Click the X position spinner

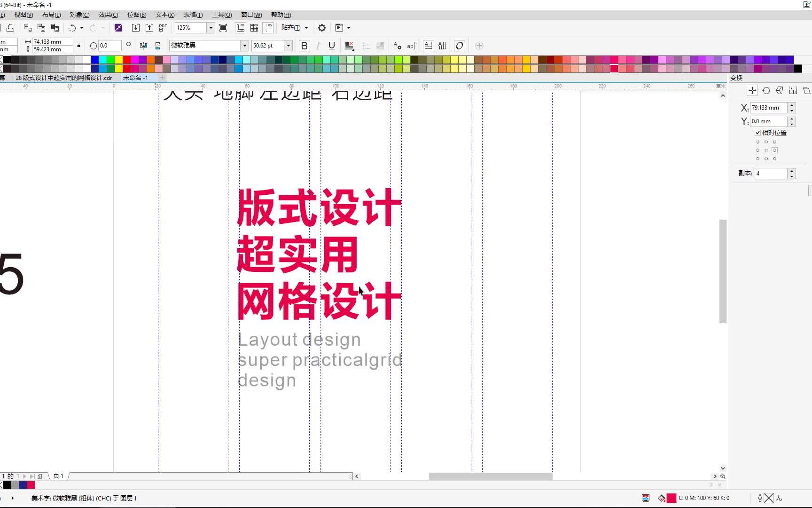pyautogui.click(x=792, y=108)
